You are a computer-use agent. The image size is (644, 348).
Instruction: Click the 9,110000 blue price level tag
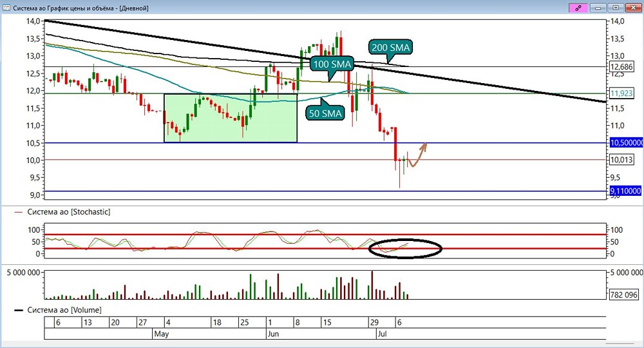[x=625, y=191]
